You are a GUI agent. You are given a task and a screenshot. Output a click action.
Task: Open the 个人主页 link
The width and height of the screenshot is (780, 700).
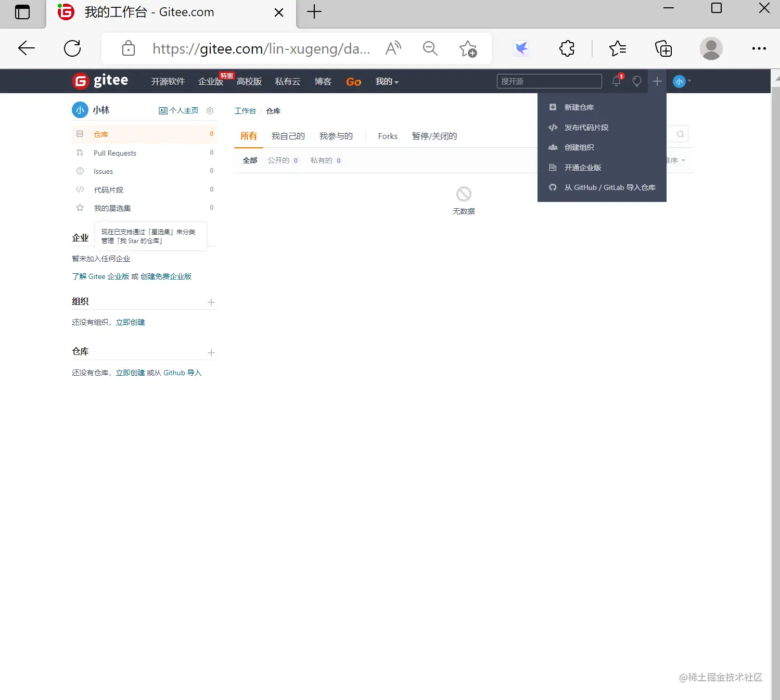[178, 110]
